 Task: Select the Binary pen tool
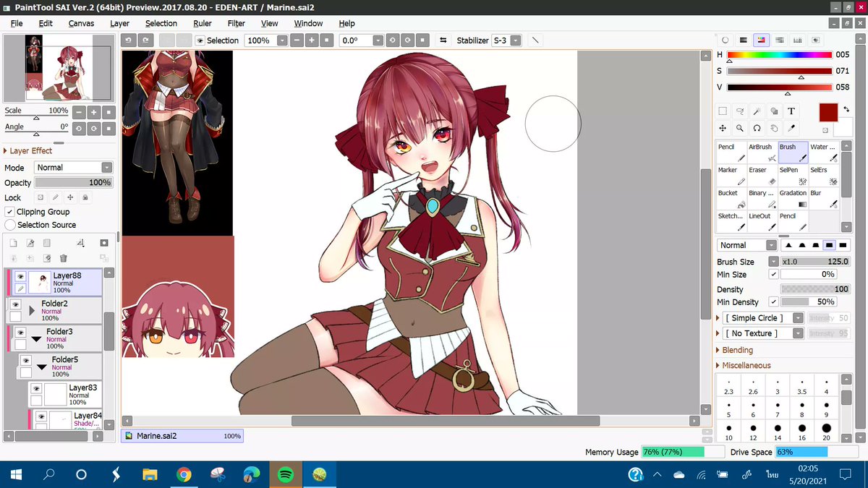point(762,198)
